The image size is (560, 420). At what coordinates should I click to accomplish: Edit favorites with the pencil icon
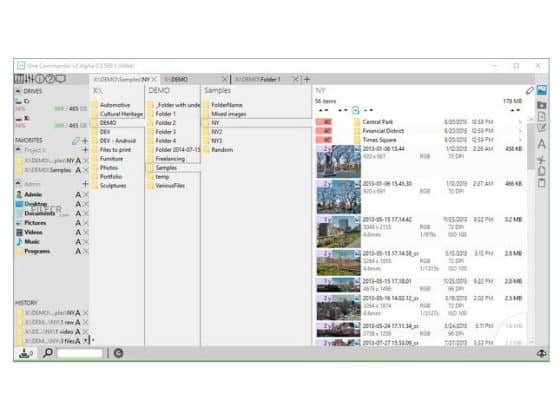pos(75,141)
